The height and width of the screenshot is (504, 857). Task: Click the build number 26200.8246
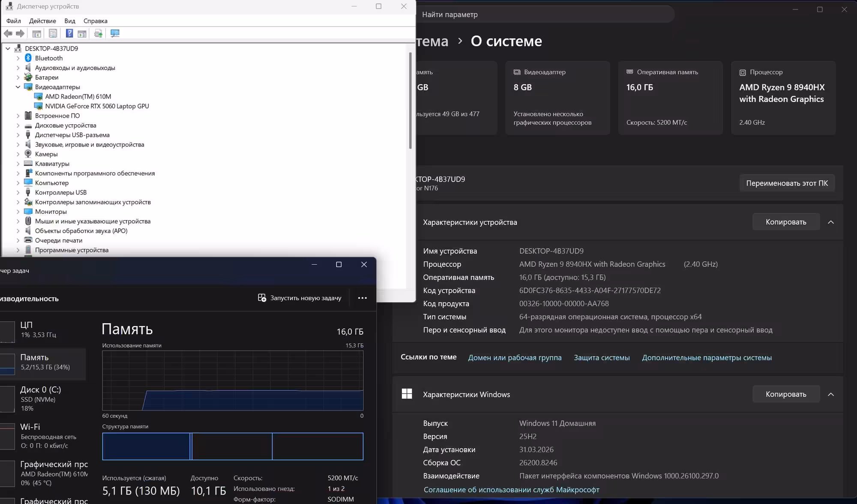pos(538,462)
